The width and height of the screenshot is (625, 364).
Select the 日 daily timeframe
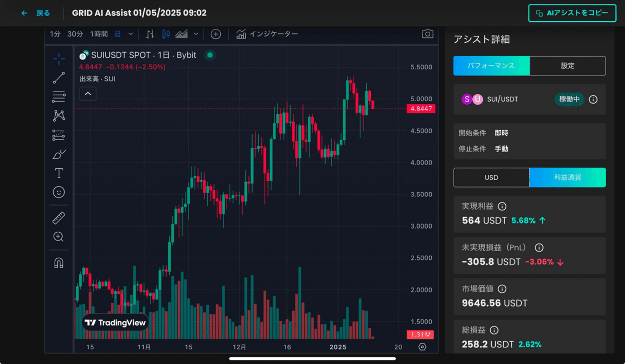coord(118,34)
